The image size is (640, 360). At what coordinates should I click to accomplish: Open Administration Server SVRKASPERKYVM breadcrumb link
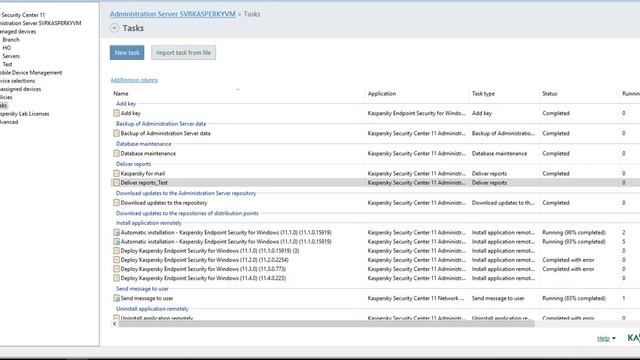pyautogui.click(x=173, y=14)
